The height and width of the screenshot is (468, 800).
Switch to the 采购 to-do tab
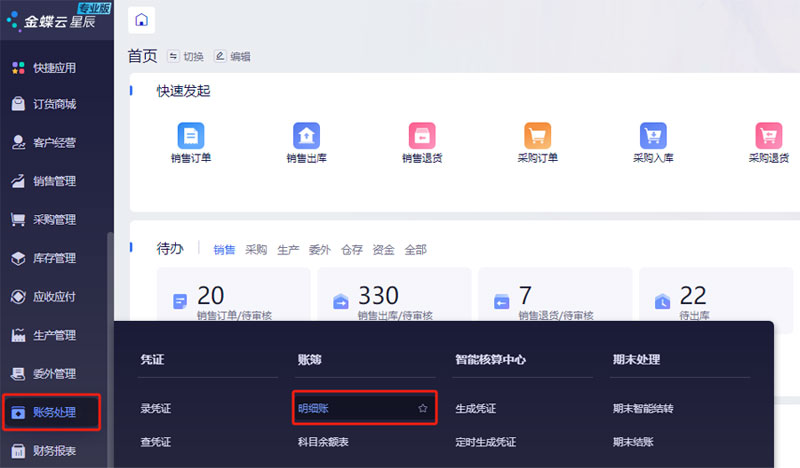coord(256,250)
